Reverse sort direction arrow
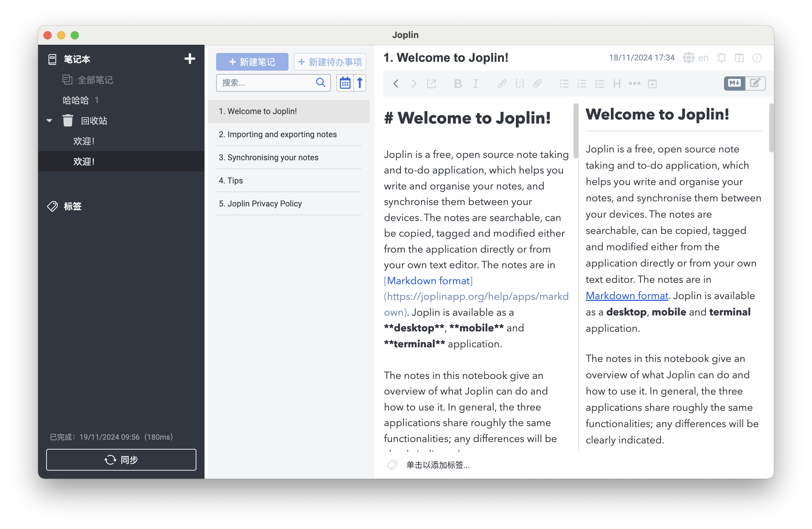The height and width of the screenshot is (529, 812). [359, 83]
